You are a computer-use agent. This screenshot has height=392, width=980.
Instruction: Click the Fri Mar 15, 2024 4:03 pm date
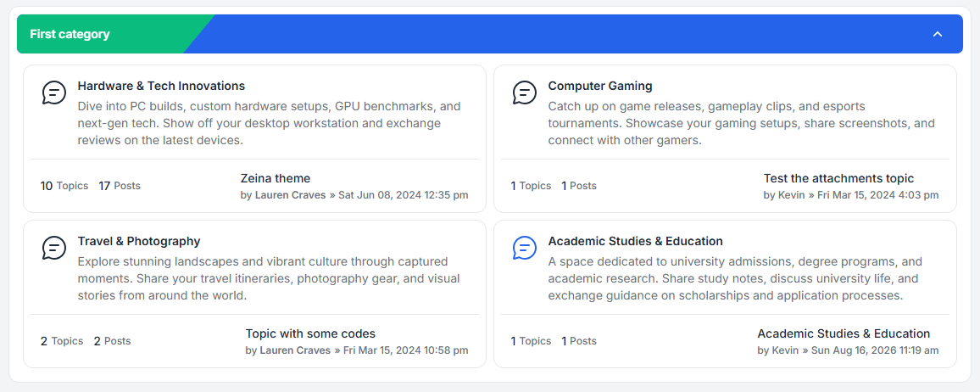click(x=878, y=195)
